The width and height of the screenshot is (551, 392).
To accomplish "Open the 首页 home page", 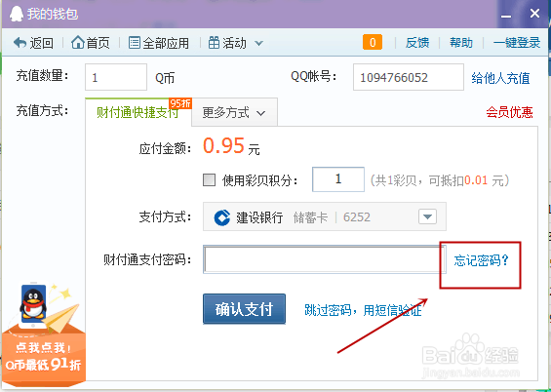I will tap(91, 43).
